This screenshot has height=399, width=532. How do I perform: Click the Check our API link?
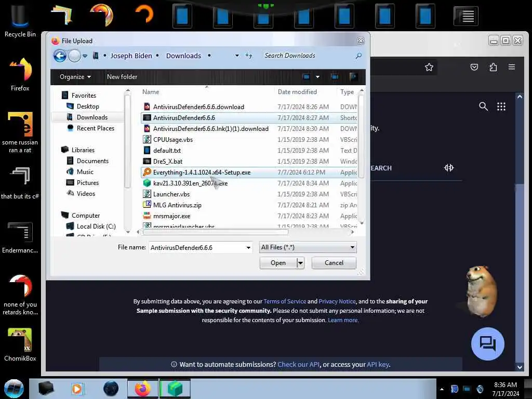[298, 364]
